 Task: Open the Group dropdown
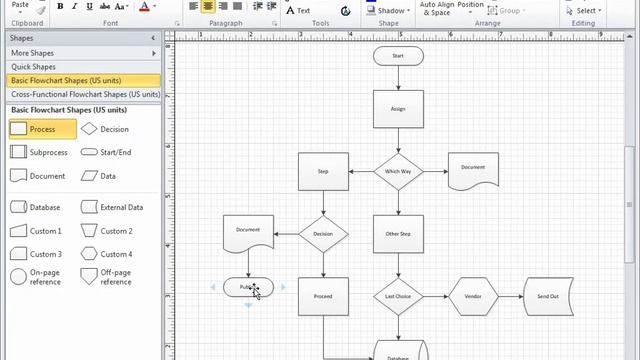tap(507, 11)
